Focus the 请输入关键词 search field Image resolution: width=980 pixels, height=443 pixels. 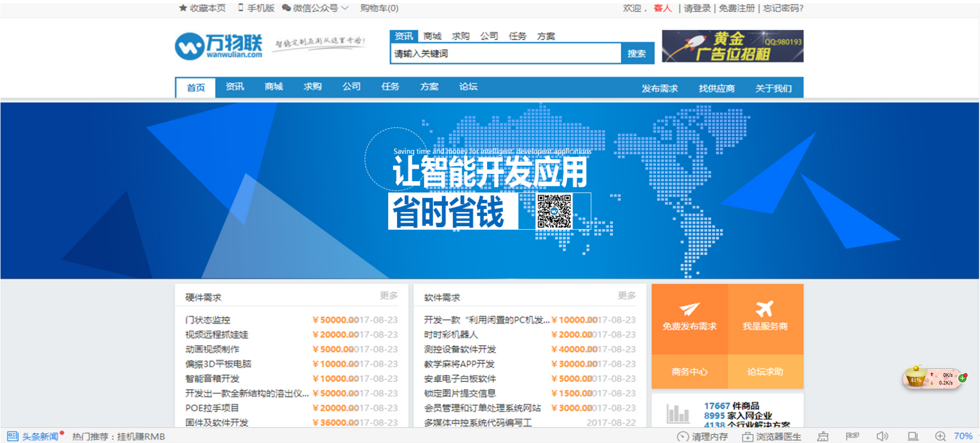(x=506, y=53)
